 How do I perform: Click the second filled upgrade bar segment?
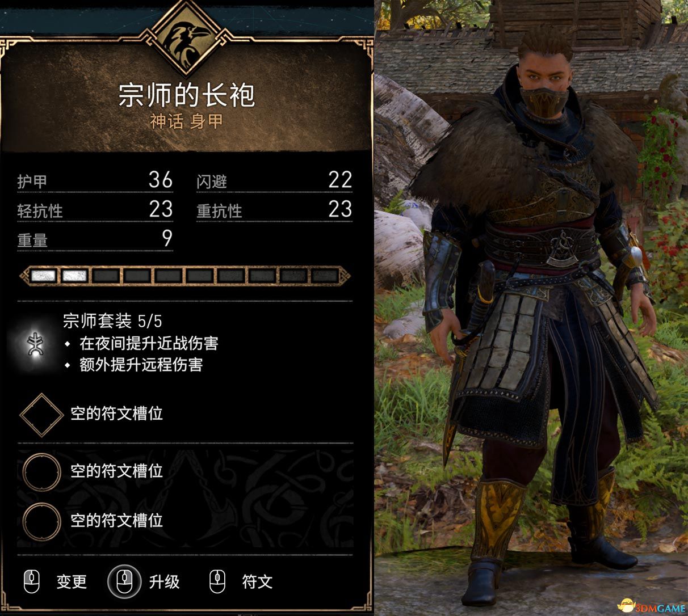click(75, 276)
